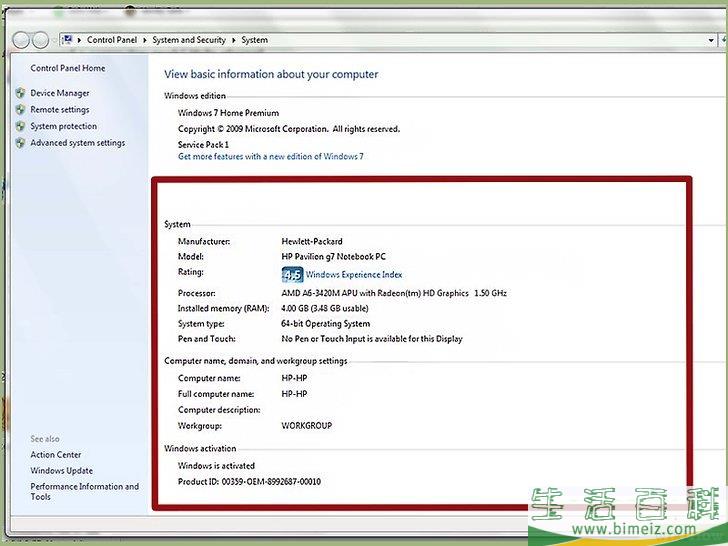Expand the arrow before Control Panel breadcrumb
The image size is (728, 546).
79,40
